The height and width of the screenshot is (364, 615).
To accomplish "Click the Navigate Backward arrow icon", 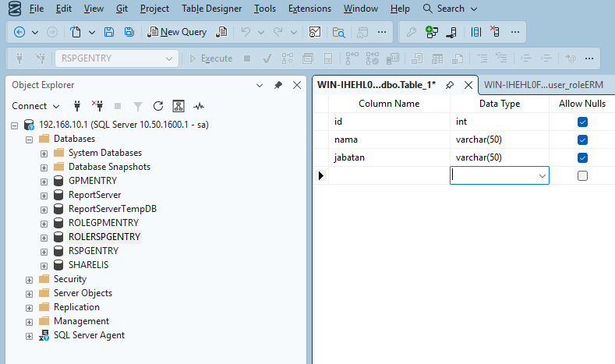I will pos(19,32).
